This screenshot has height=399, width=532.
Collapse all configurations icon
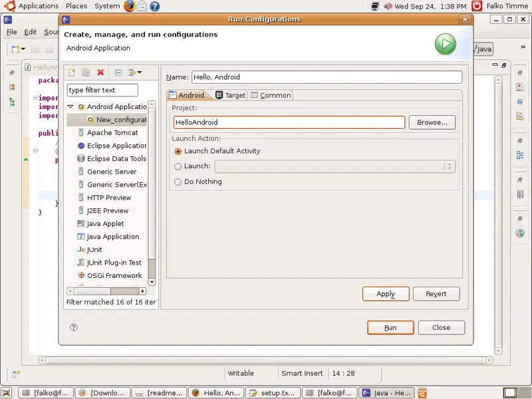[x=118, y=72]
